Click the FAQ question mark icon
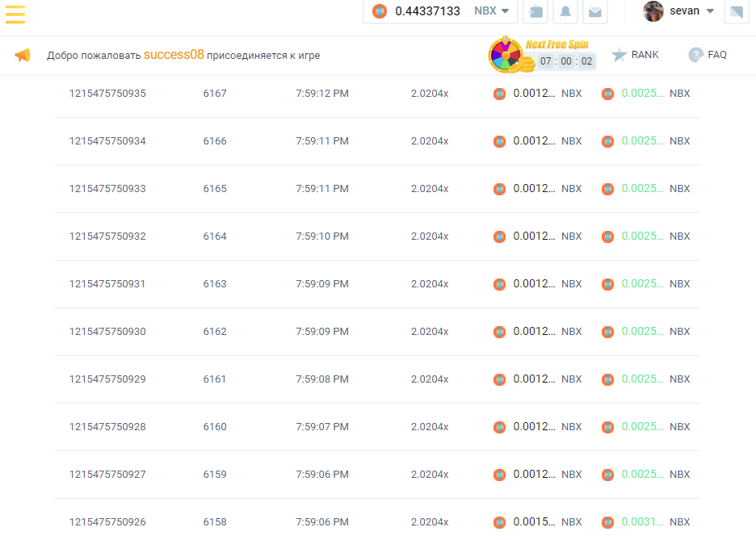756x540 pixels. (x=695, y=55)
